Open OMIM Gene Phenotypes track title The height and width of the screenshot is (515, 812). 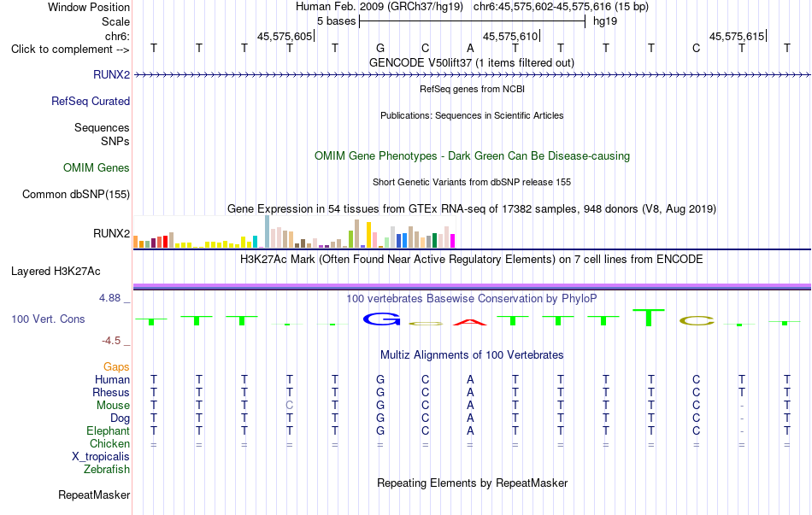click(472, 155)
